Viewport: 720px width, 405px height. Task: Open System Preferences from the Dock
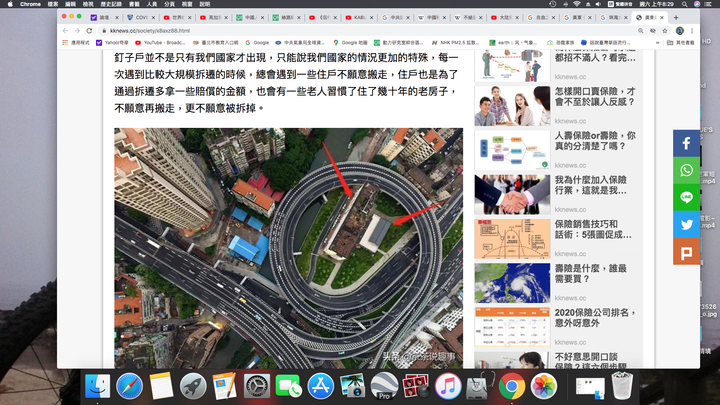257,386
